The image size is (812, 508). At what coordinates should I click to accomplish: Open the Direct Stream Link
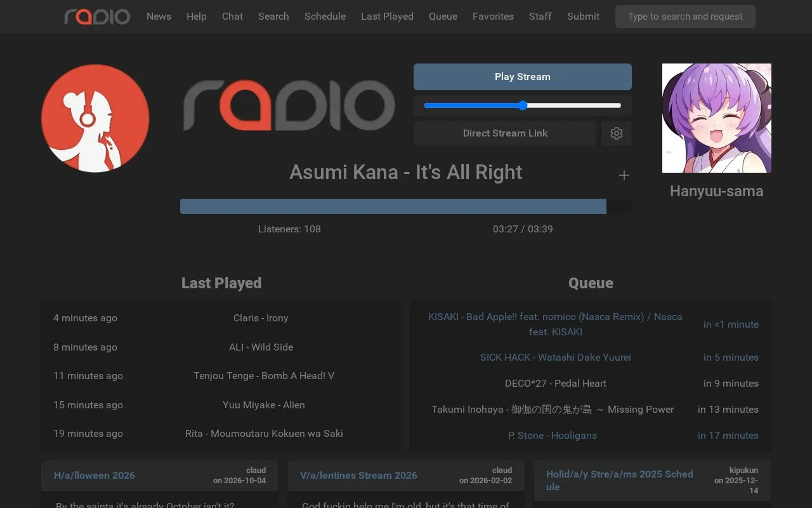(505, 133)
